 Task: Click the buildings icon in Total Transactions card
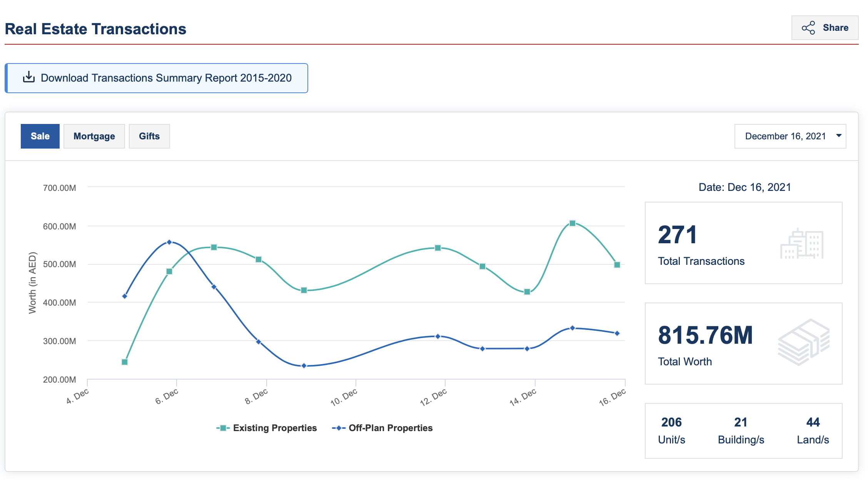(802, 243)
